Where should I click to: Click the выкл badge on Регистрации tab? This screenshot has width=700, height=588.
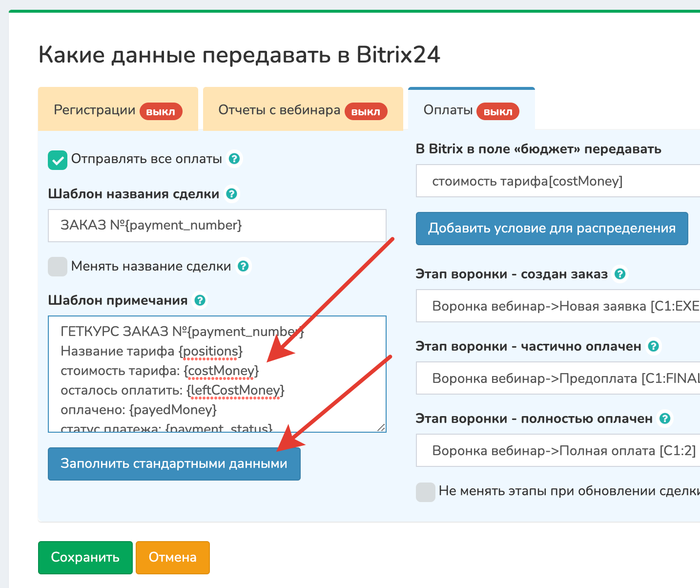point(161,111)
